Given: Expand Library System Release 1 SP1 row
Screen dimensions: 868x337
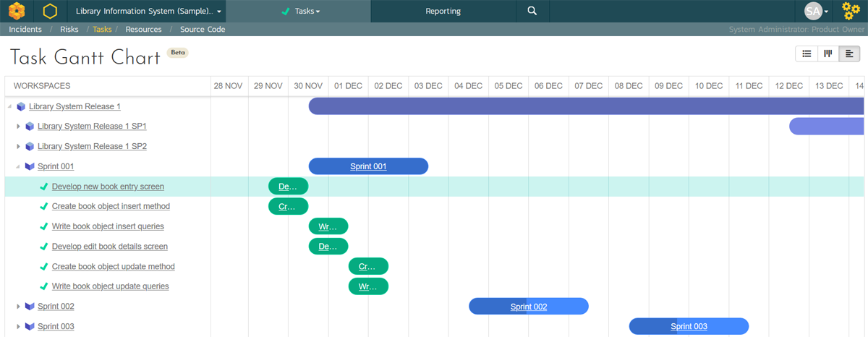Looking at the screenshot, I should point(19,127).
